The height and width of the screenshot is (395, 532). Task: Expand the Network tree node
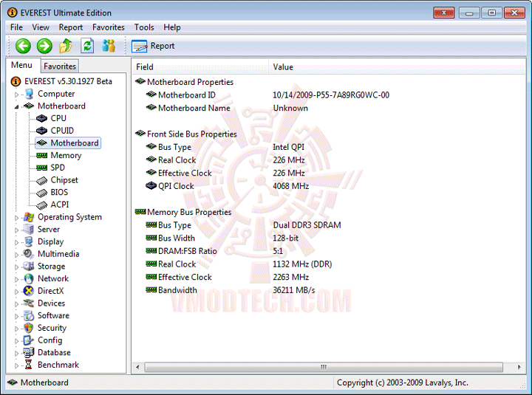click(16, 279)
